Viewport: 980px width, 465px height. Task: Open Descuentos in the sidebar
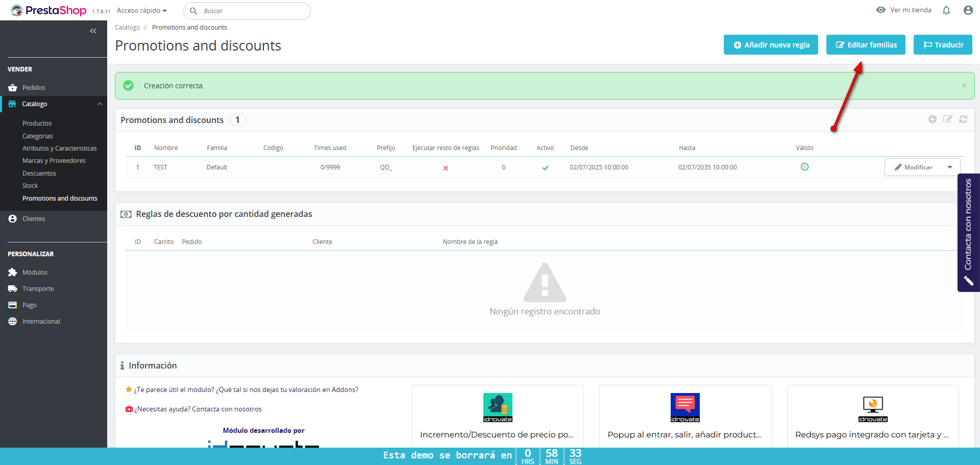click(39, 174)
